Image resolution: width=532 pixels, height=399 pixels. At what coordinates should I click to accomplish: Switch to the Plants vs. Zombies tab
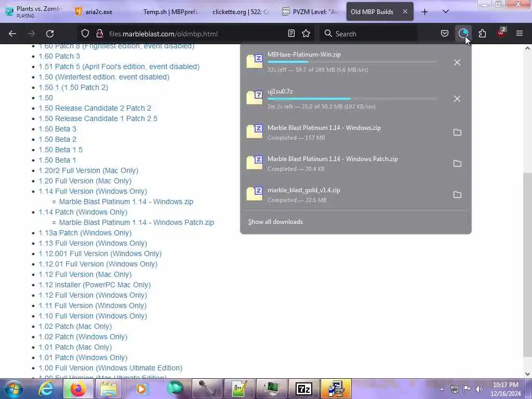(x=34, y=11)
